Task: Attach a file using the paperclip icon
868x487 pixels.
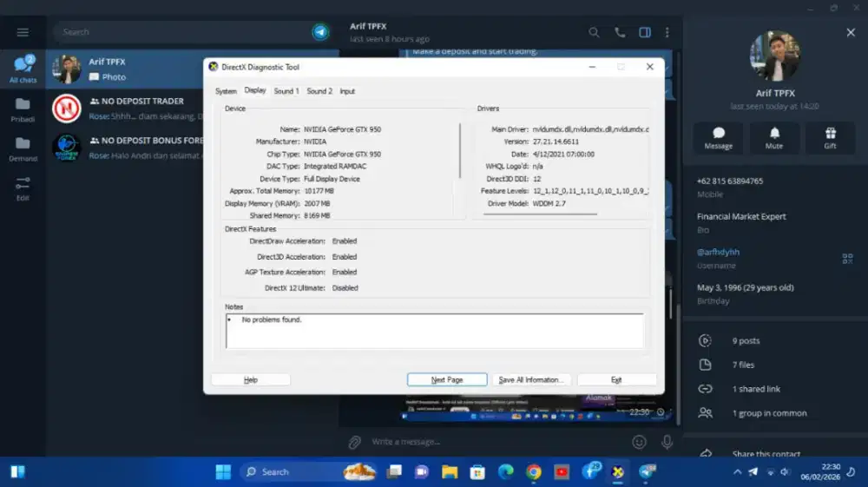Action: point(354,442)
